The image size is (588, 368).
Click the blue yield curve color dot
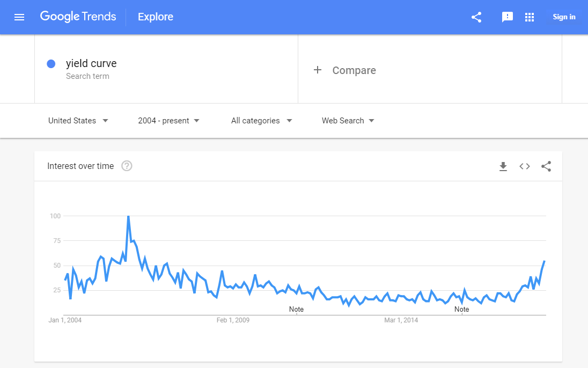point(51,64)
